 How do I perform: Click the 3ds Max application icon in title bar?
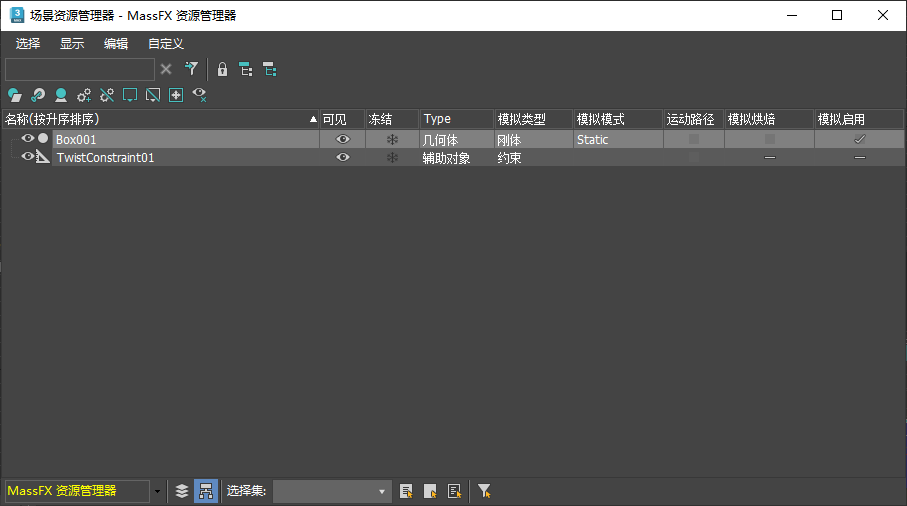(17, 15)
